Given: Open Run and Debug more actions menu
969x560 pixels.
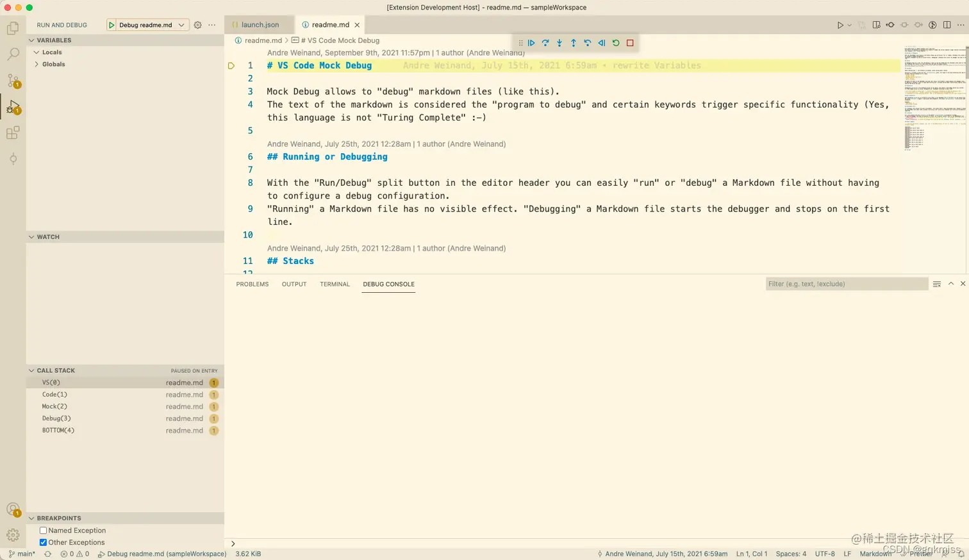Looking at the screenshot, I should [212, 25].
